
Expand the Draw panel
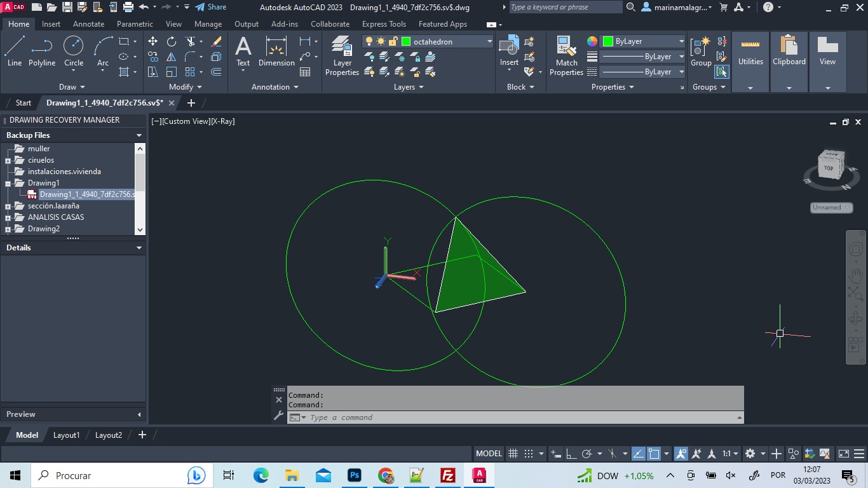72,87
